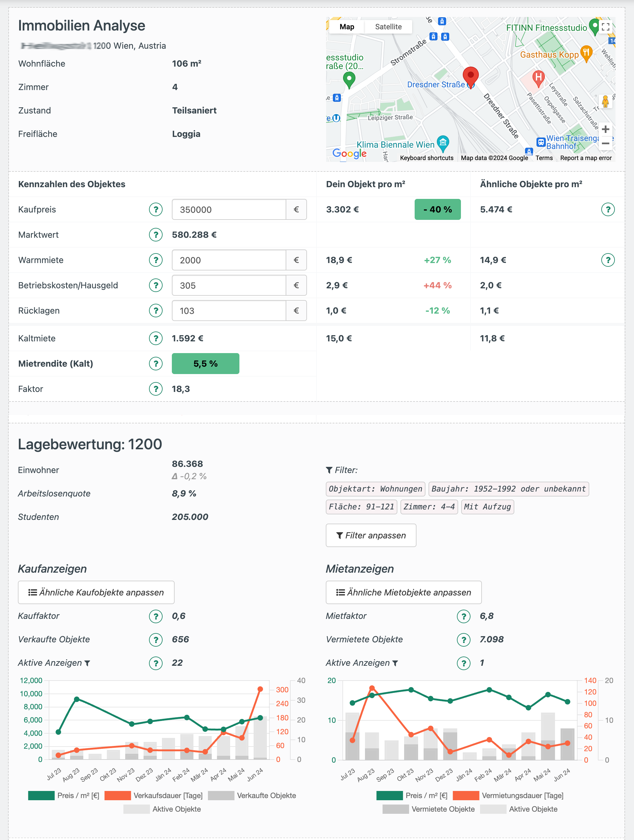Screen dimensions: 634x840
Task: Click Report a map error link
Action: 586,158
